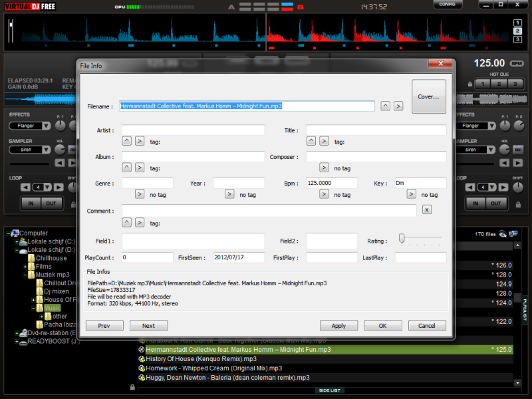Expand the Films folder node
This screenshot has width=532, height=399.
point(25,267)
